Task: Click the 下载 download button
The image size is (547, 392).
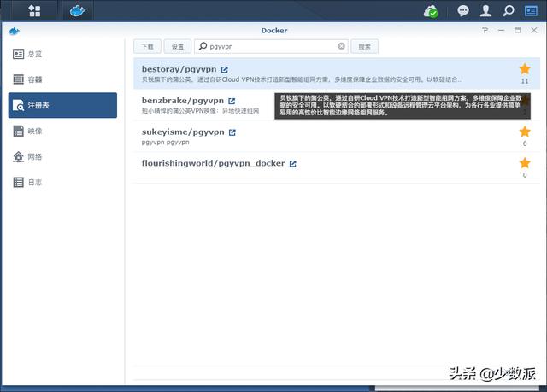Action: pos(147,46)
